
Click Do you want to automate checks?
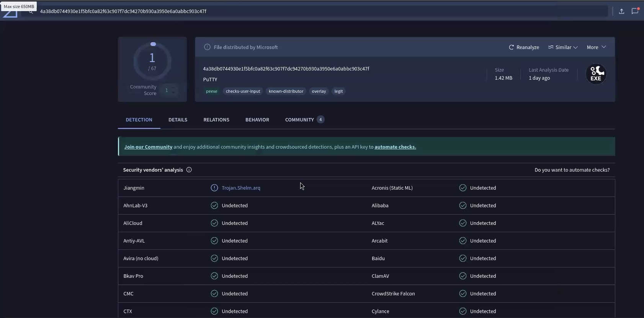click(x=572, y=170)
